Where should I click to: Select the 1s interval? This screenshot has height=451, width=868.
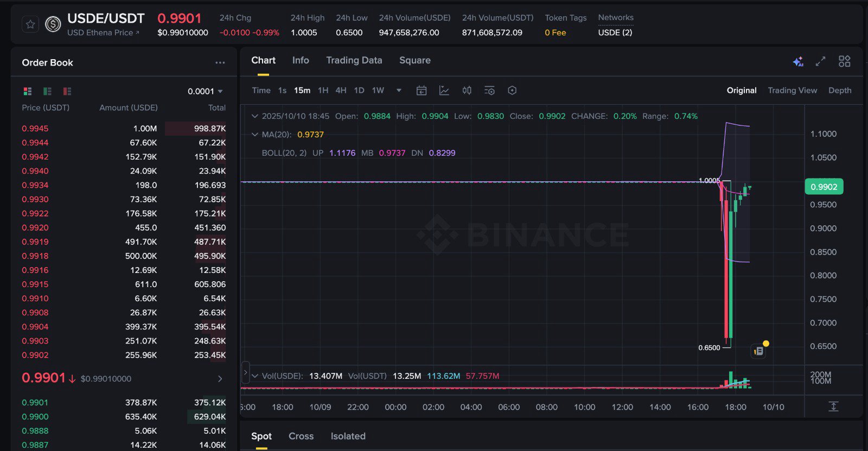point(282,91)
